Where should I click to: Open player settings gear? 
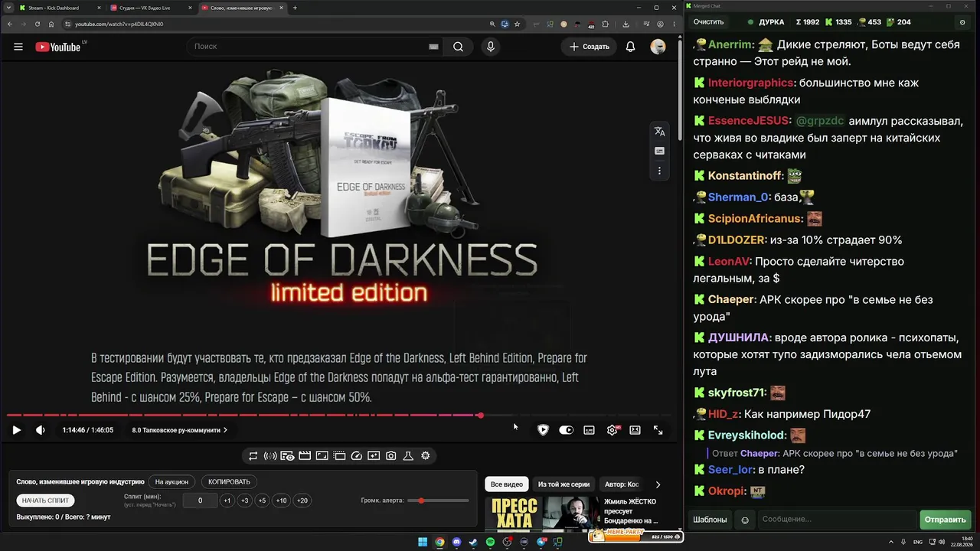[612, 430]
